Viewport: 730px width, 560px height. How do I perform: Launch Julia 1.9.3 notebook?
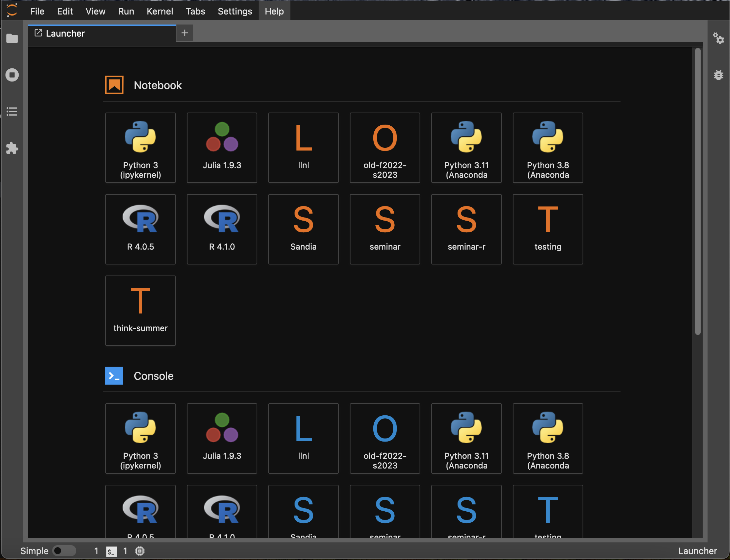click(x=222, y=147)
